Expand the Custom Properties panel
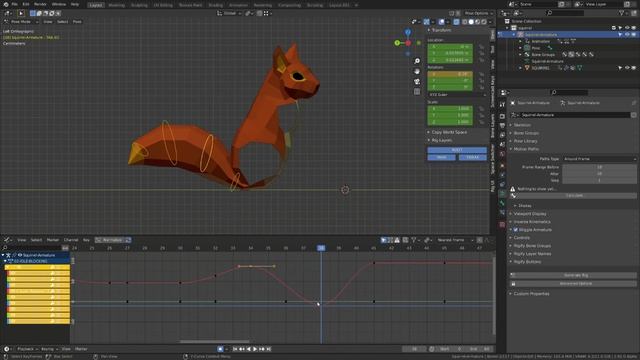Screen dimensions: 640x360 [531, 294]
